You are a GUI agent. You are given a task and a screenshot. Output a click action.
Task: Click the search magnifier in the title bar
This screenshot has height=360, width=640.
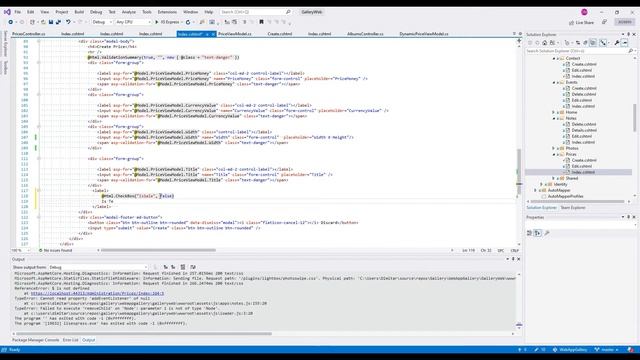click(x=288, y=12)
